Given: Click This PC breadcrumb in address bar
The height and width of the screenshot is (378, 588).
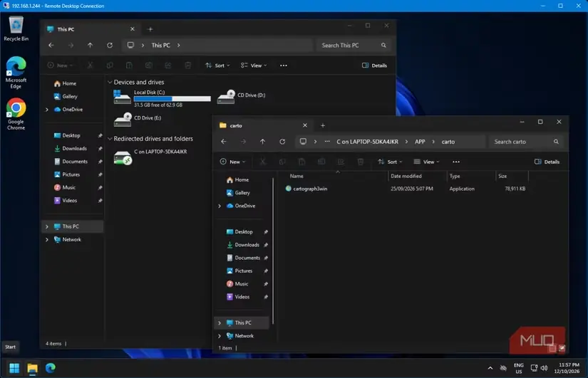Looking at the screenshot, I should [x=160, y=46].
